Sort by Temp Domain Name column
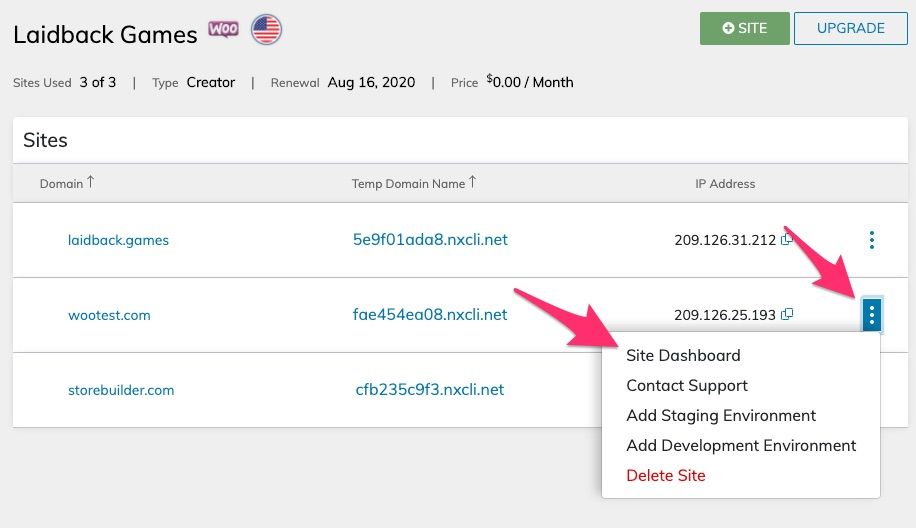Screen dimensions: 916x528 click(x=414, y=183)
